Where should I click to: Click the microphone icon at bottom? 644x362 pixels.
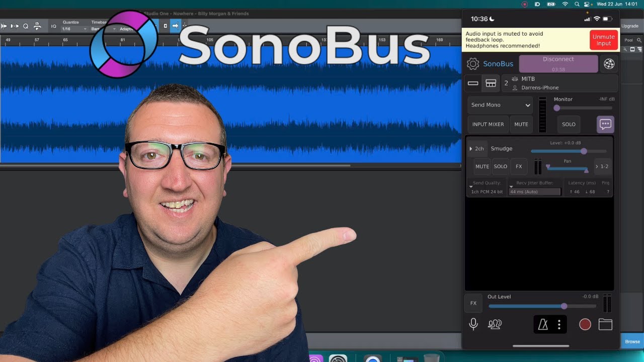coord(473,324)
